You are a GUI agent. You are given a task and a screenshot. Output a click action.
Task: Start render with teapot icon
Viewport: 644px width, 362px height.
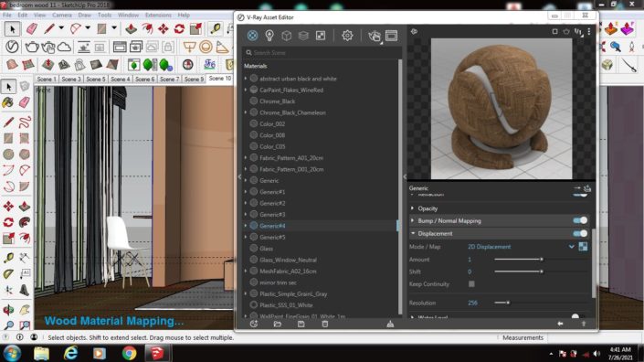[x=375, y=36]
